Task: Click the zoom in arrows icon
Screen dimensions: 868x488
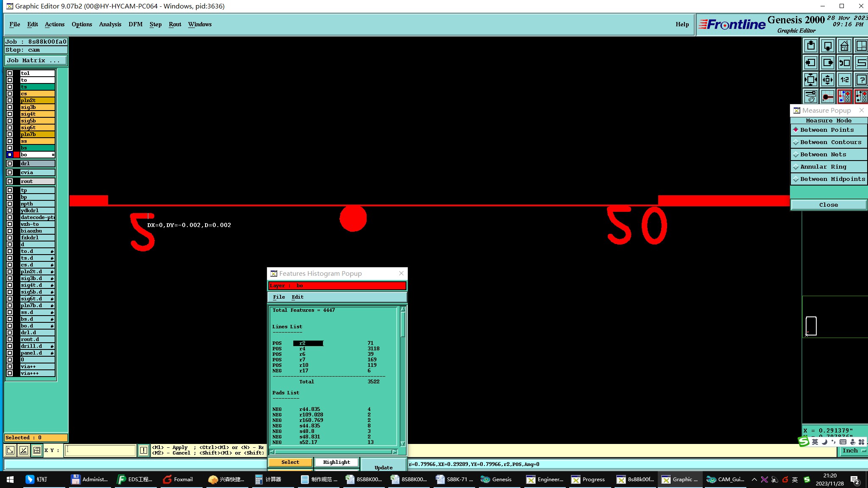Action: click(x=810, y=80)
